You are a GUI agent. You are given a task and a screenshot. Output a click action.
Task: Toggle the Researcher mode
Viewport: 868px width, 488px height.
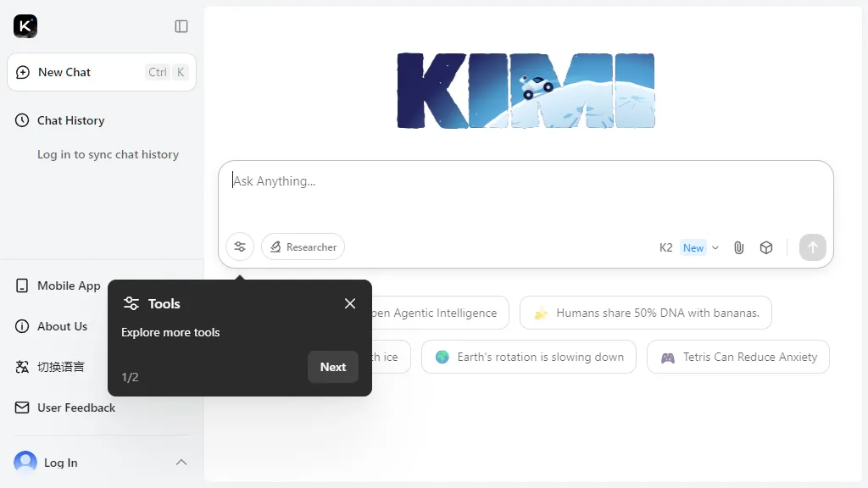pos(303,247)
